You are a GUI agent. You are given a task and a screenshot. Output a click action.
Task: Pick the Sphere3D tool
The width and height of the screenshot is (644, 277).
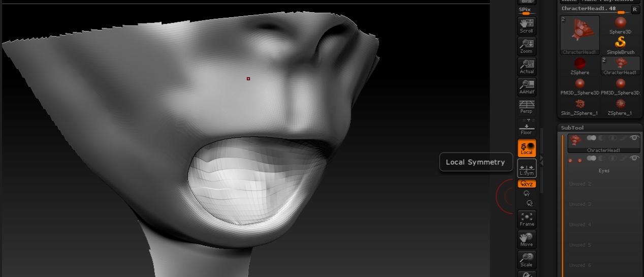click(620, 26)
